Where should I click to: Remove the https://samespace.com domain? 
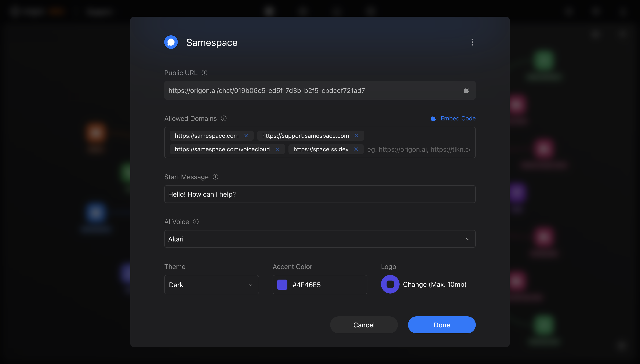(x=246, y=136)
